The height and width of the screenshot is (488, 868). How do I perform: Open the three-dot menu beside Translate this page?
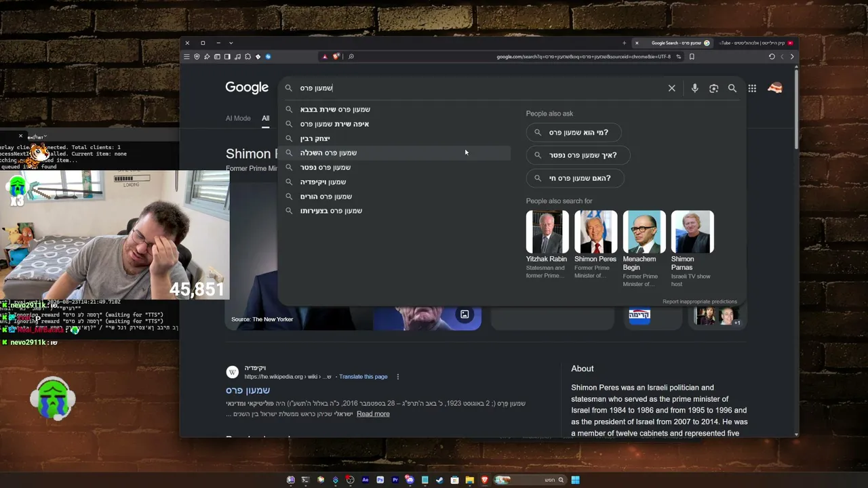point(397,377)
